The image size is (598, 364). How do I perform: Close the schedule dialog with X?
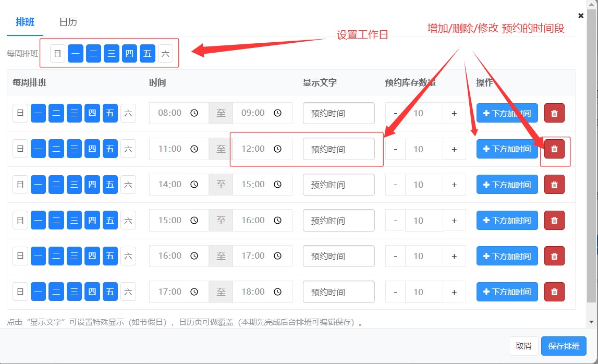point(581,16)
